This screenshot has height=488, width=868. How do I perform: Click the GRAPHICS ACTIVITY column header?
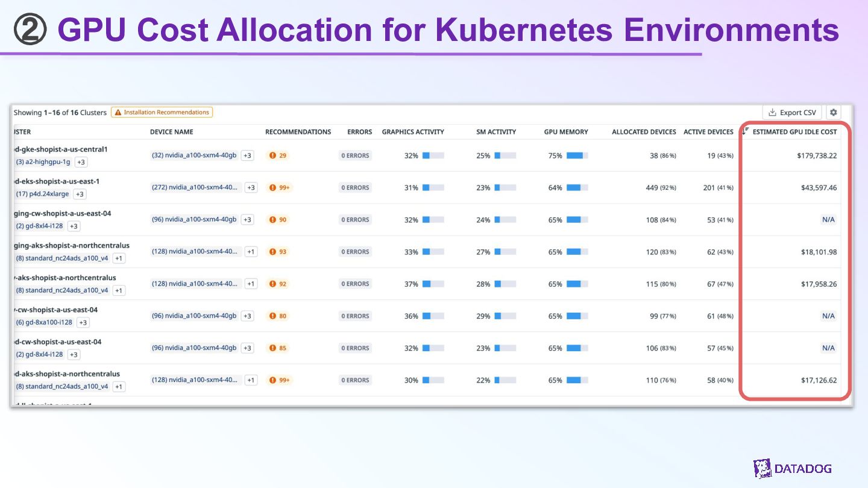(413, 132)
